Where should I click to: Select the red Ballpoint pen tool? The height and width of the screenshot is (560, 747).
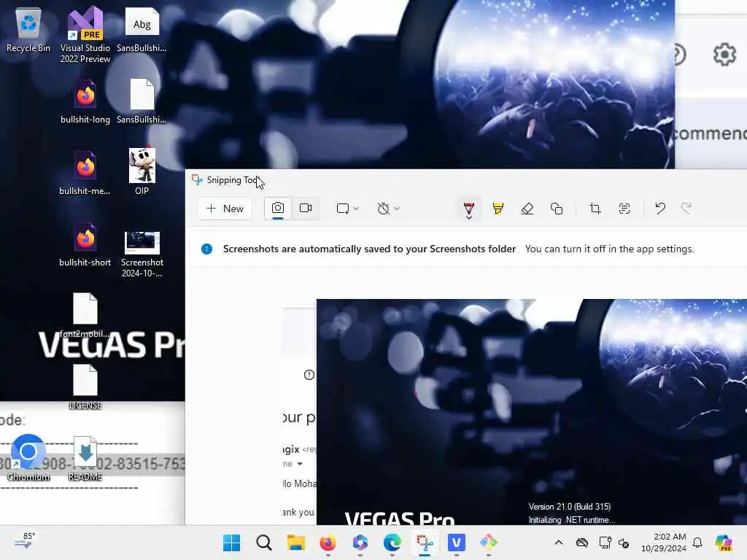click(469, 209)
